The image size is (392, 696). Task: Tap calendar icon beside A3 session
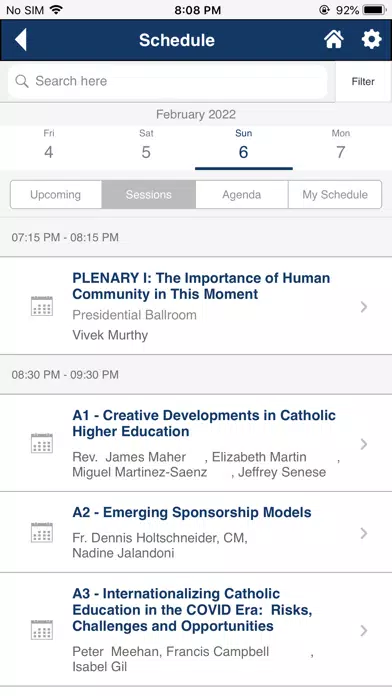click(x=42, y=630)
